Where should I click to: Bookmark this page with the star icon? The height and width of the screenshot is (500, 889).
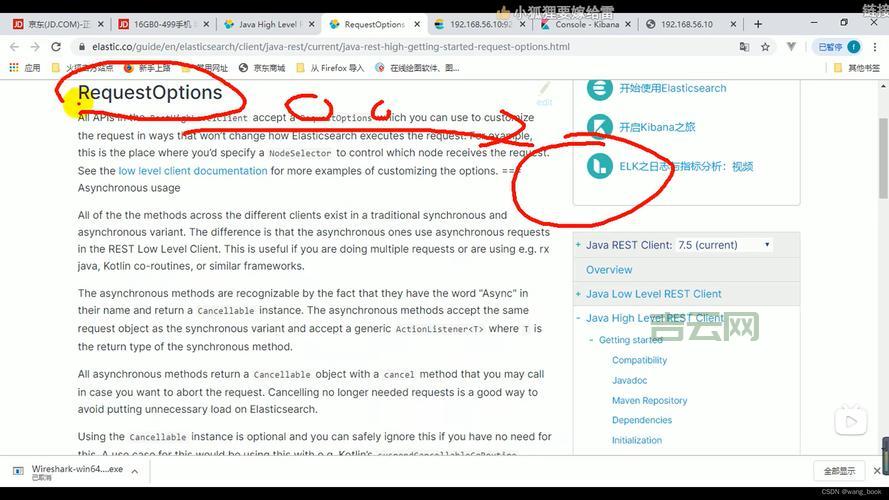point(765,46)
